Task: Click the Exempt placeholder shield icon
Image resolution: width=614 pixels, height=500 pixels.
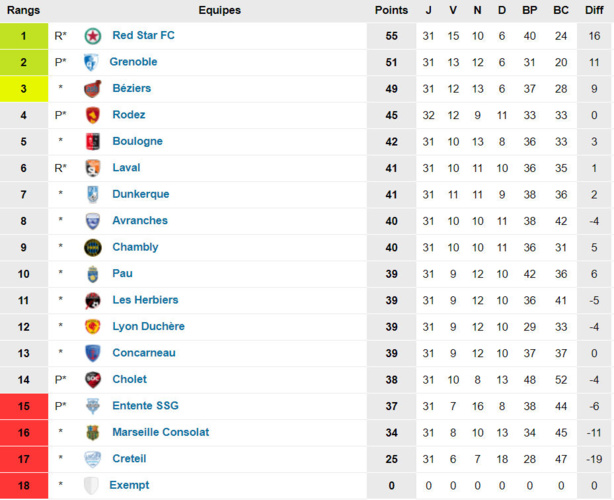Action: pos(93,485)
